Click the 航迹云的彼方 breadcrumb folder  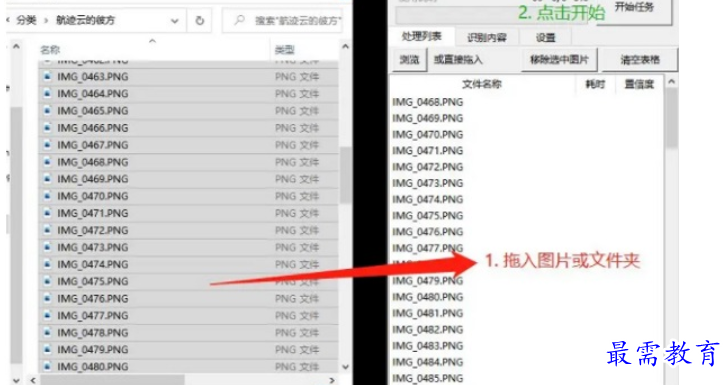pyautogui.click(x=85, y=20)
